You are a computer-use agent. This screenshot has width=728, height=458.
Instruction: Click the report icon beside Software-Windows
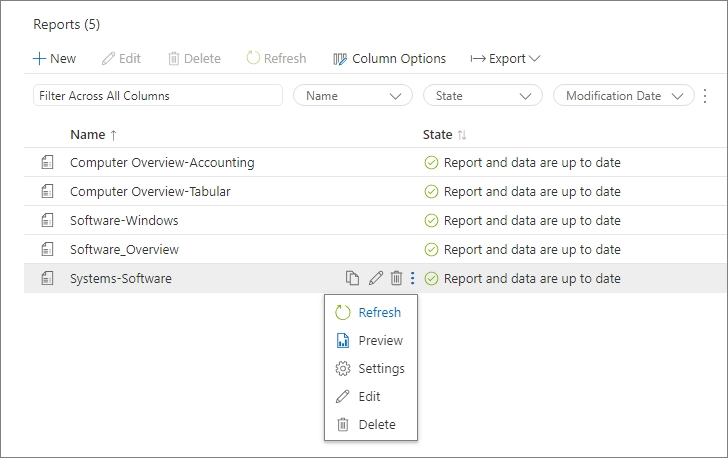[47, 220]
